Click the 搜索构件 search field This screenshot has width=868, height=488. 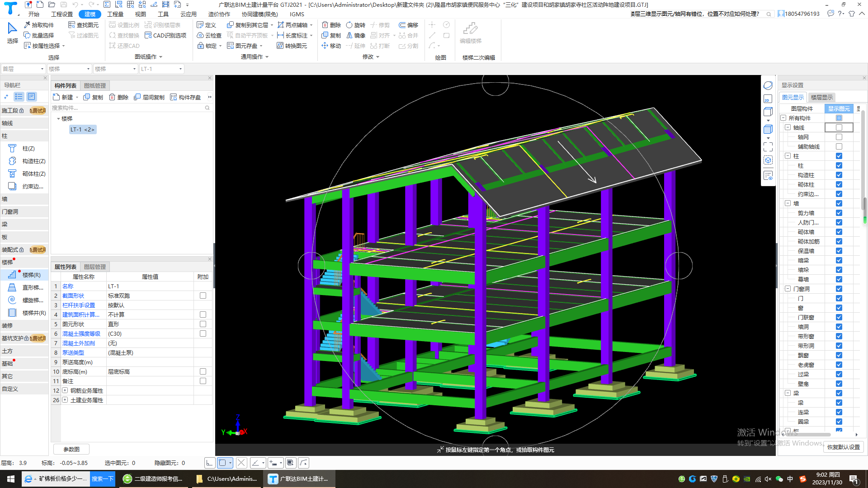pyautogui.click(x=131, y=108)
